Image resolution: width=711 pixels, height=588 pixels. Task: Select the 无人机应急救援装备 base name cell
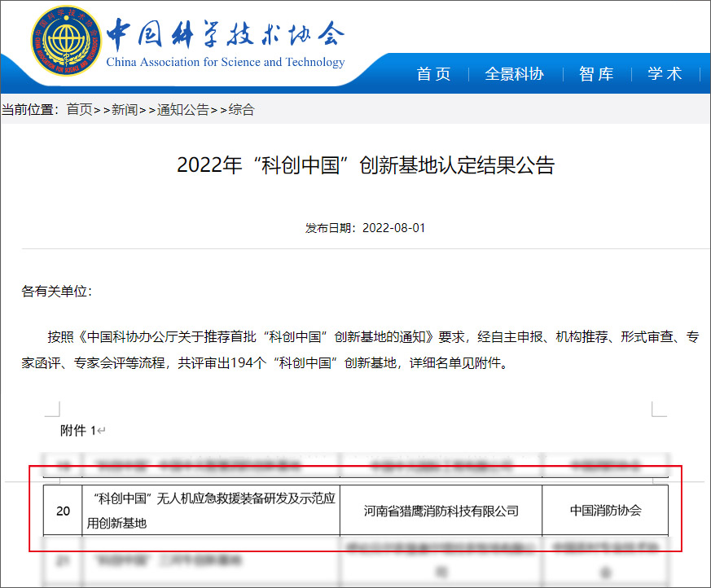(209, 511)
